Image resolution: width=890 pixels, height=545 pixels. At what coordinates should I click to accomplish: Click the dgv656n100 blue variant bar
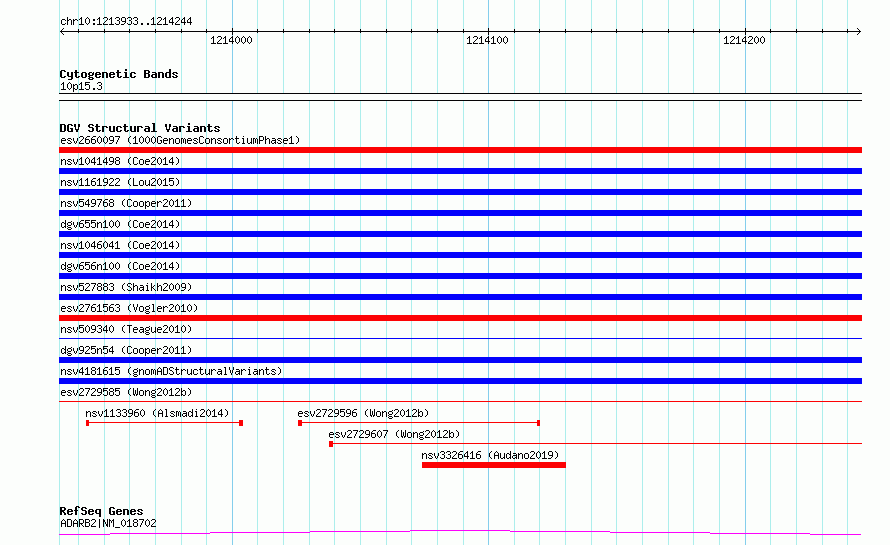pyautogui.click(x=460, y=276)
